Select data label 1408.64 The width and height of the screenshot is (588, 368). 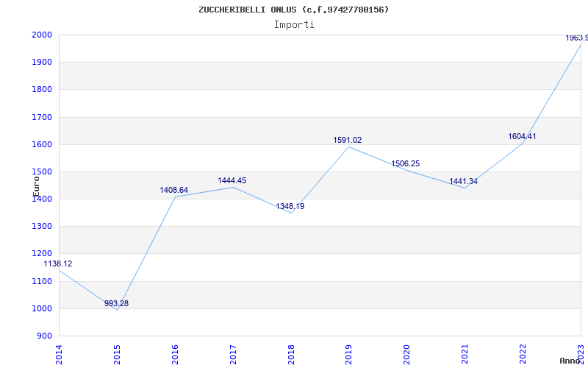click(x=174, y=190)
